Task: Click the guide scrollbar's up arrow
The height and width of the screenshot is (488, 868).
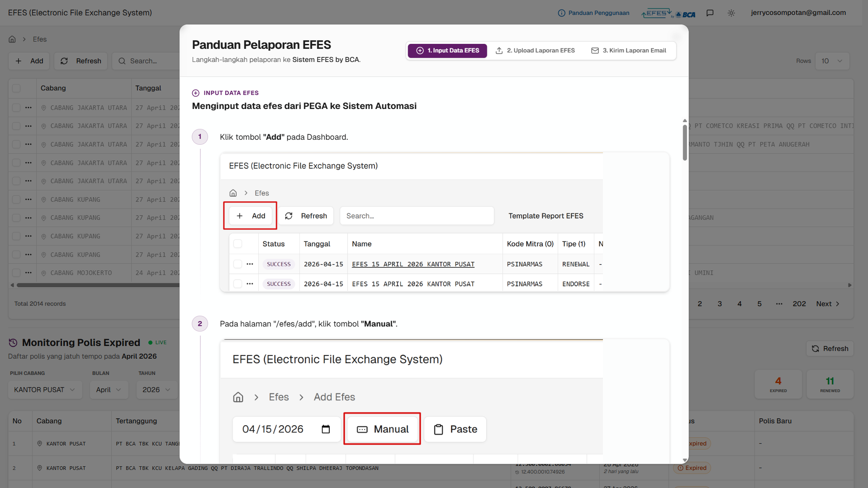Action: (x=685, y=121)
